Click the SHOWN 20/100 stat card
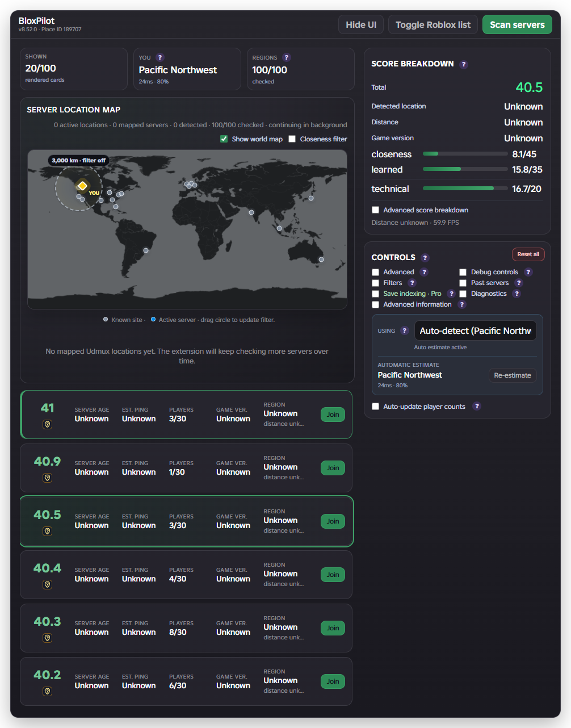 [74, 69]
